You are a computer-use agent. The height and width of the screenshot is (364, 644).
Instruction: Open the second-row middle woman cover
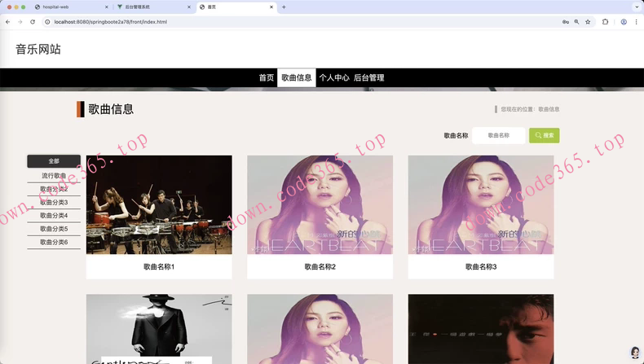click(x=320, y=329)
